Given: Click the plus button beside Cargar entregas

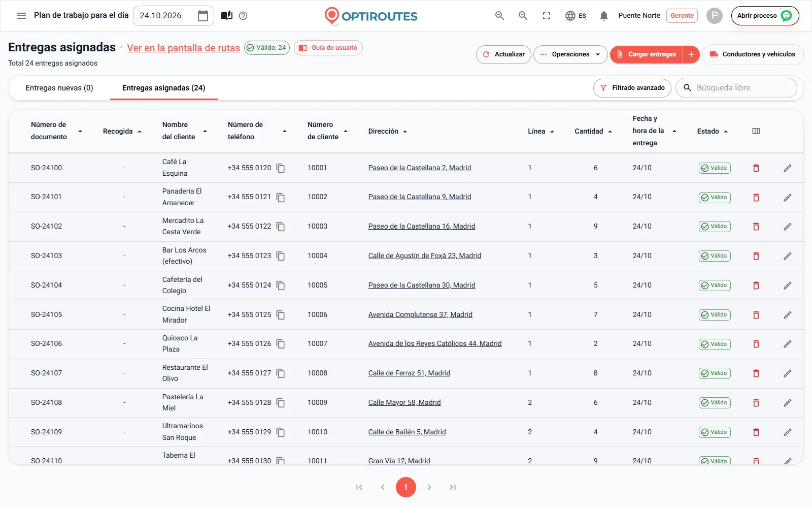Looking at the screenshot, I should [691, 54].
